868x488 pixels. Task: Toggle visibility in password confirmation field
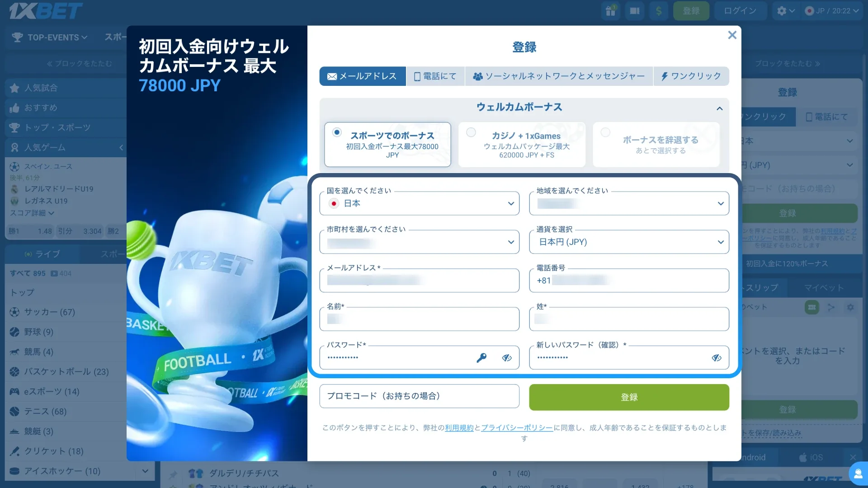pos(717,358)
